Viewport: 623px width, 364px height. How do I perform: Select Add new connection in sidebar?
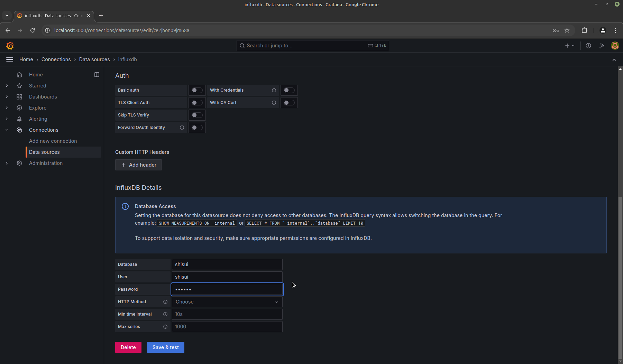[53, 141]
